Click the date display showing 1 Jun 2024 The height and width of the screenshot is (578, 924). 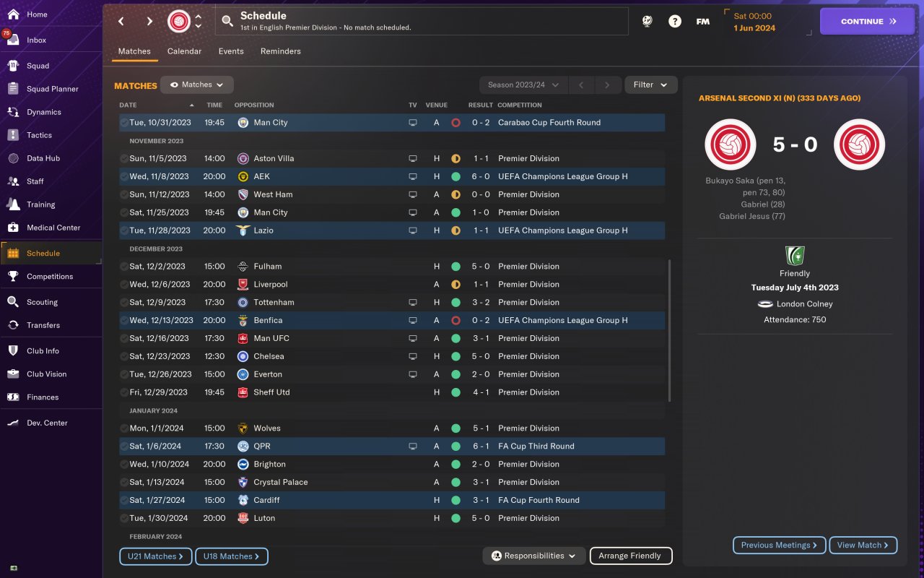click(754, 28)
